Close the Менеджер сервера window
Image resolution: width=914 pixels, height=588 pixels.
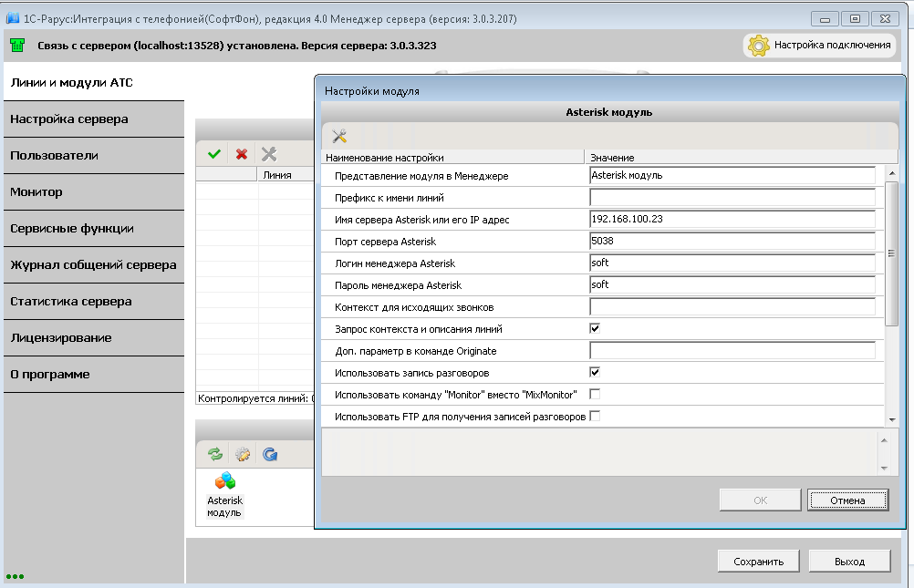(886, 19)
